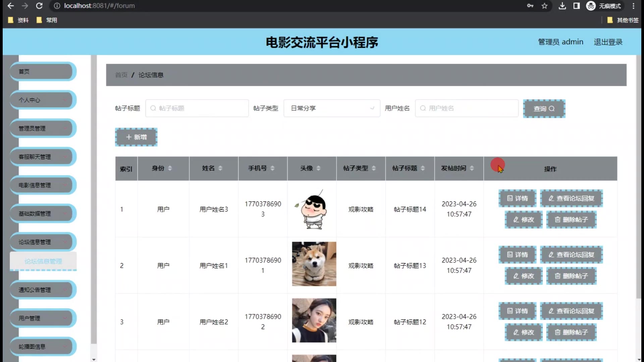Go forward with browser forward arrow
Image resolution: width=644 pixels, height=362 pixels.
[25, 6]
